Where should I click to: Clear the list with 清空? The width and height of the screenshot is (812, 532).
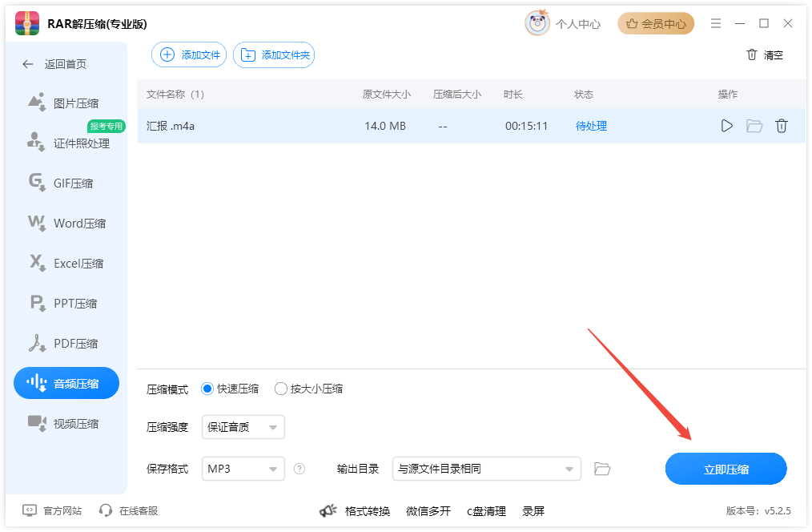[x=765, y=55]
